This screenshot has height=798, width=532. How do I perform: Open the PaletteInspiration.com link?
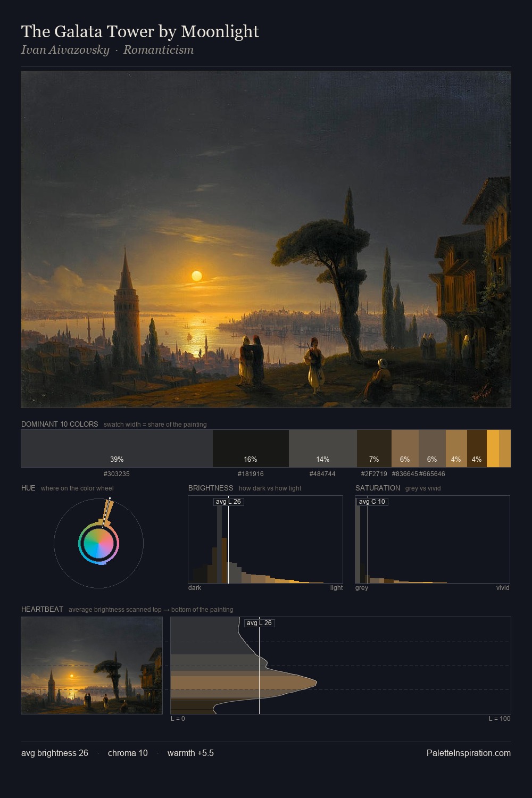469,753
